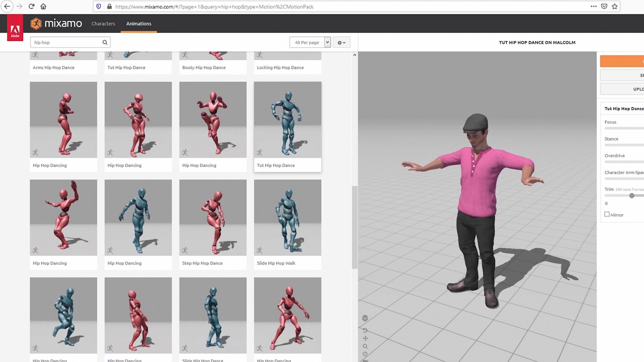Select the Slide Hip Hop Walk thumbnail

point(287,218)
